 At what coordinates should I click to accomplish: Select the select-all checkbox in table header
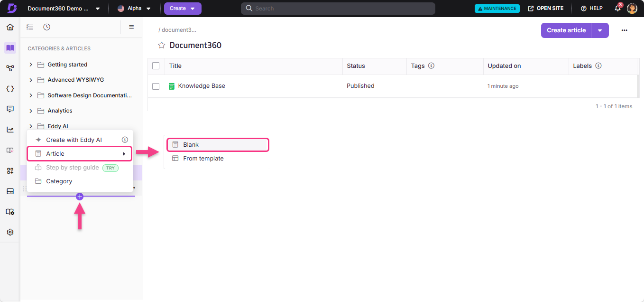point(156,66)
